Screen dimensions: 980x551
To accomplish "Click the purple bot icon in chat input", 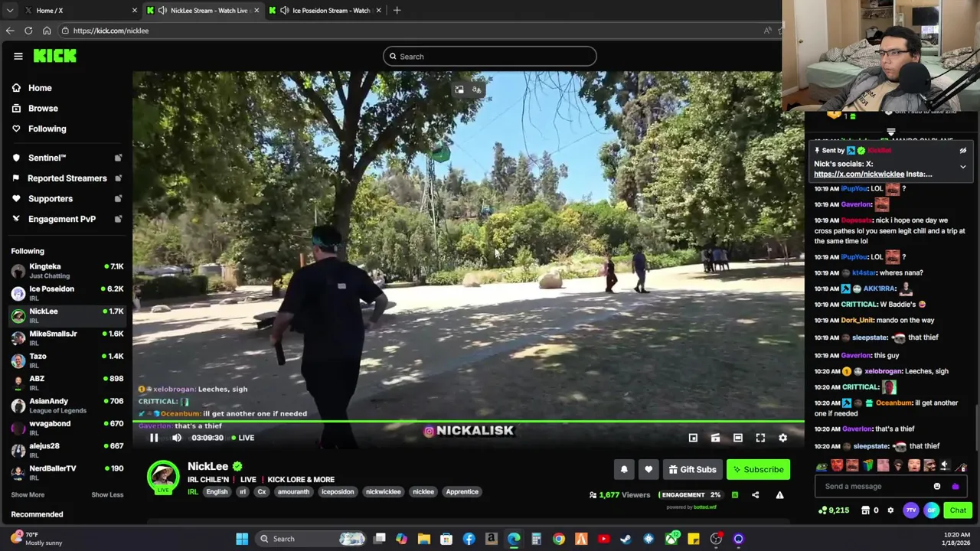I will [x=955, y=486].
